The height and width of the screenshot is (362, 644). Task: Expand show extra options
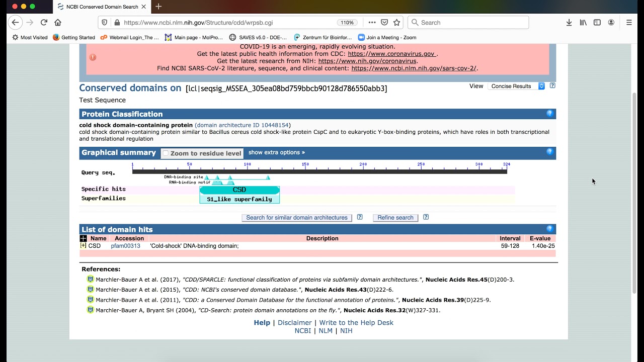[x=276, y=152]
